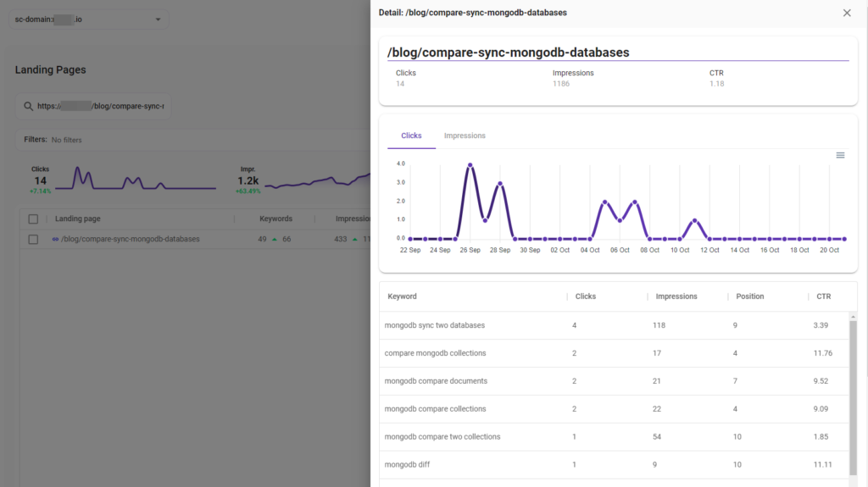Screen dimensions: 868x487
Task: Click the summary CTR value 1.18
Action: pyautogui.click(x=716, y=84)
